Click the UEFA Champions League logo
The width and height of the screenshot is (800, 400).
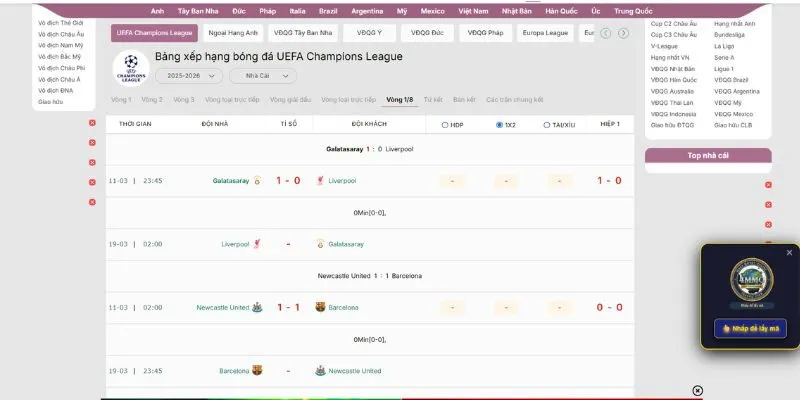click(x=130, y=68)
